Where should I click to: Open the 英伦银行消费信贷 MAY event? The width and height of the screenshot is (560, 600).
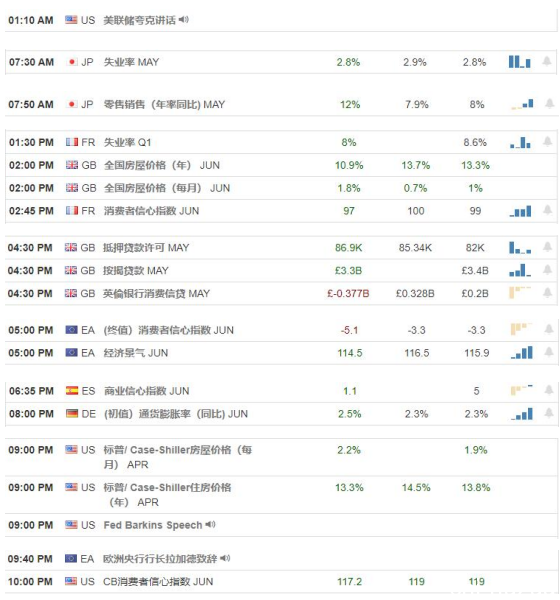pyautogui.click(x=156, y=293)
